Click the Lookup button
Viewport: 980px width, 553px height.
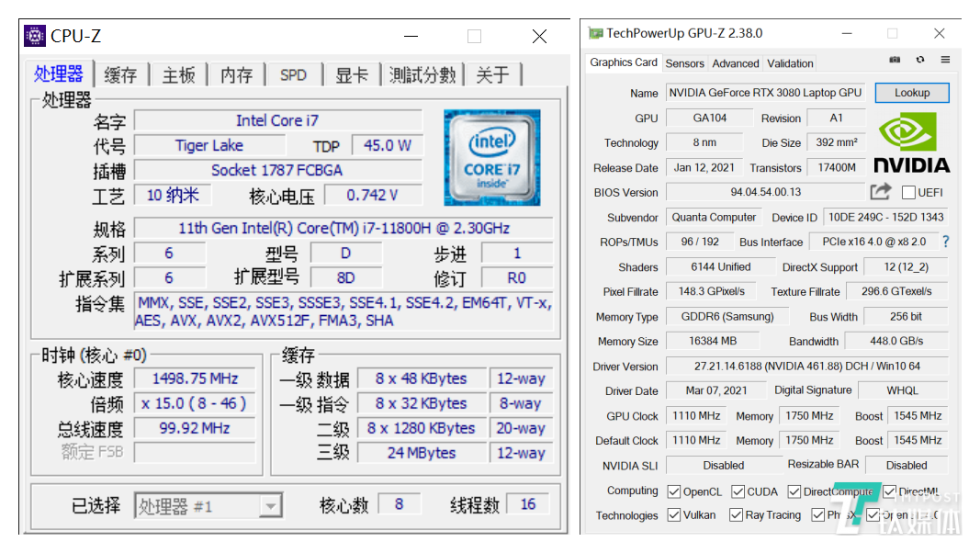coord(912,93)
